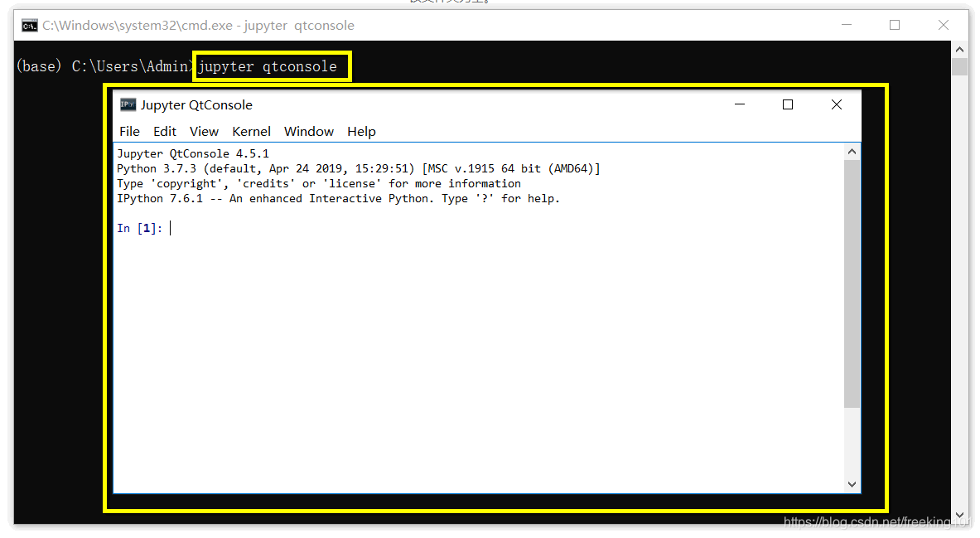Click the 'Python 3.7.3' version line
Image resolution: width=980 pixels, height=538 pixels.
(x=359, y=169)
